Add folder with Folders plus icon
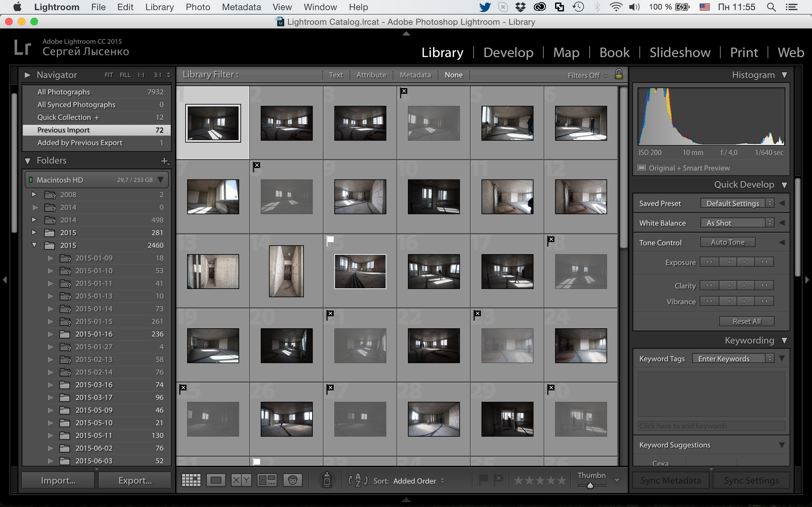Viewport: 812px width, 507px height. (164, 161)
